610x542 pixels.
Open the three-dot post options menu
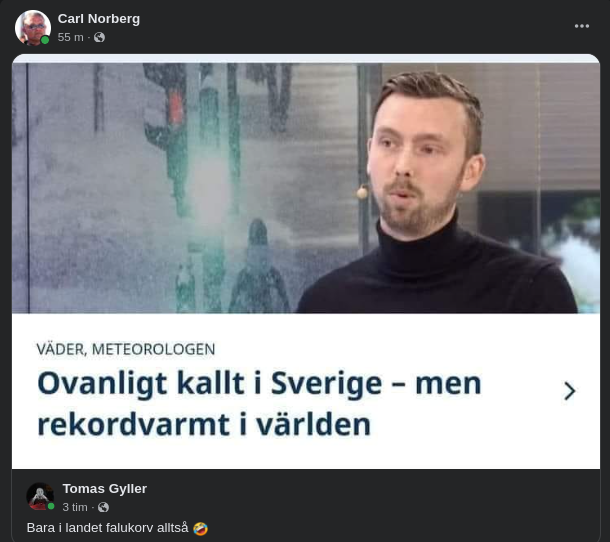(x=582, y=26)
